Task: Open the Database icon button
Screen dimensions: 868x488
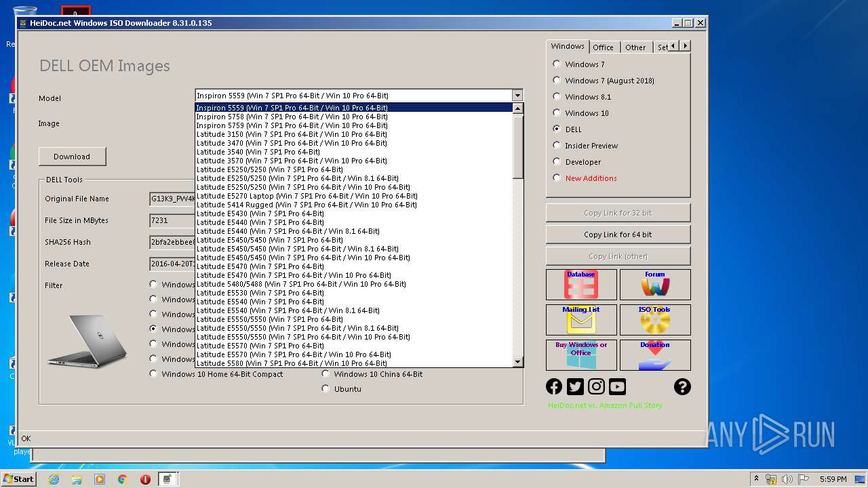Action: click(x=581, y=285)
